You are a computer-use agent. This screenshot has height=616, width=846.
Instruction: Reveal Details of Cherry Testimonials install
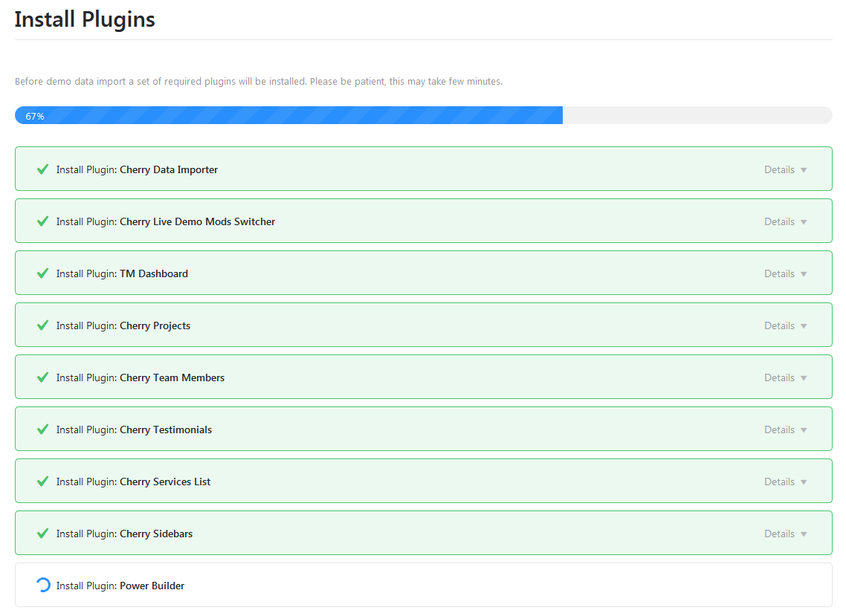[x=785, y=429]
